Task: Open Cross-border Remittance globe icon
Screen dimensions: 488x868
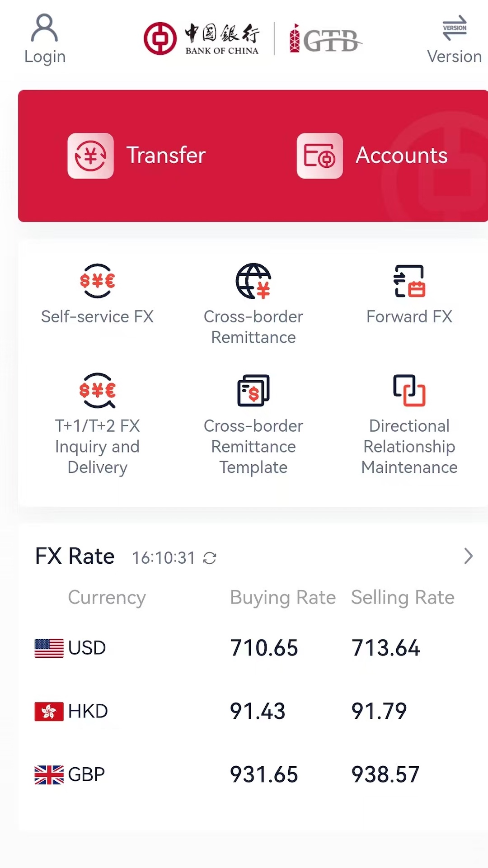Action: (253, 281)
